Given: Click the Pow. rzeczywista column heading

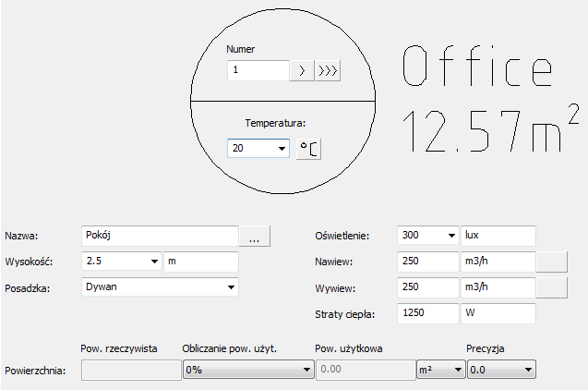Looking at the screenshot, I should pyautogui.click(x=119, y=348).
